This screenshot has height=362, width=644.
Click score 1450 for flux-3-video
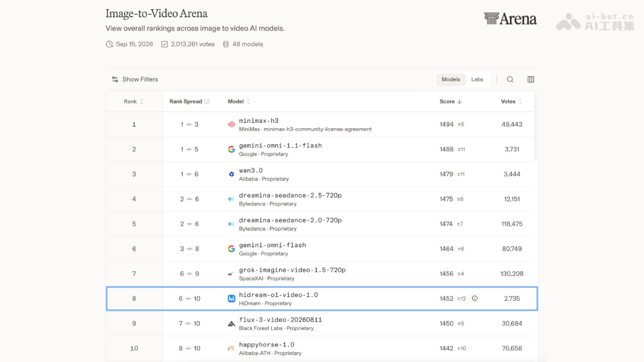447,323
